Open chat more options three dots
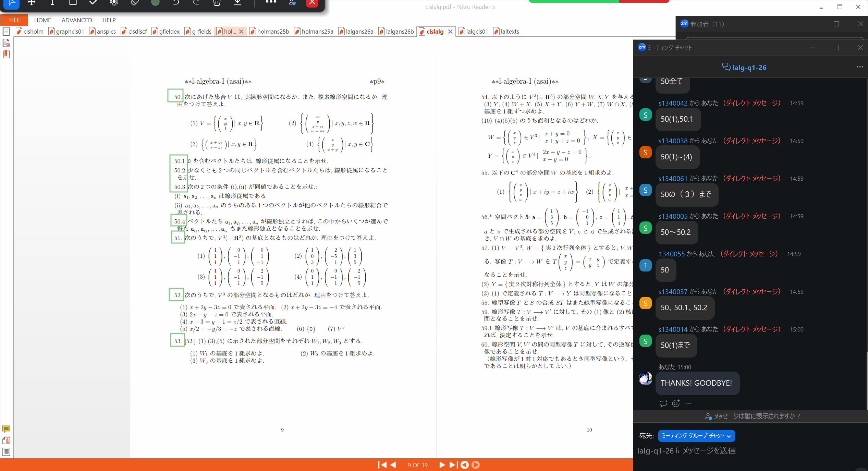This screenshot has height=471, width=868. [860, 67]
